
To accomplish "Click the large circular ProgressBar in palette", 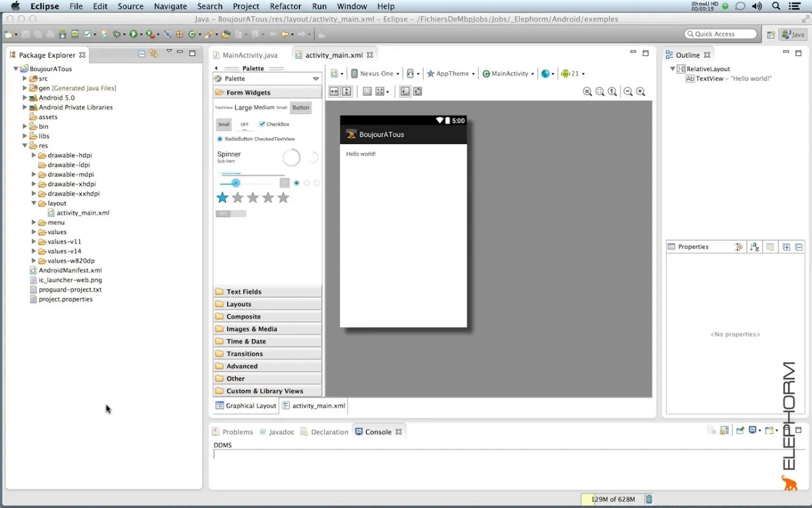I will pos(291,157).
